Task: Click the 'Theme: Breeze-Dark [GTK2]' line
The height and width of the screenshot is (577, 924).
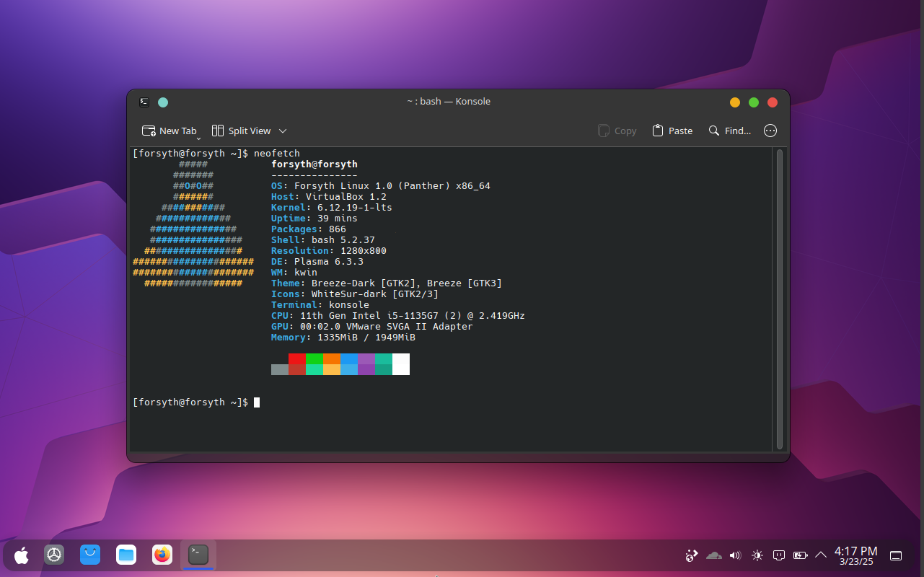Action: [387, 283]
